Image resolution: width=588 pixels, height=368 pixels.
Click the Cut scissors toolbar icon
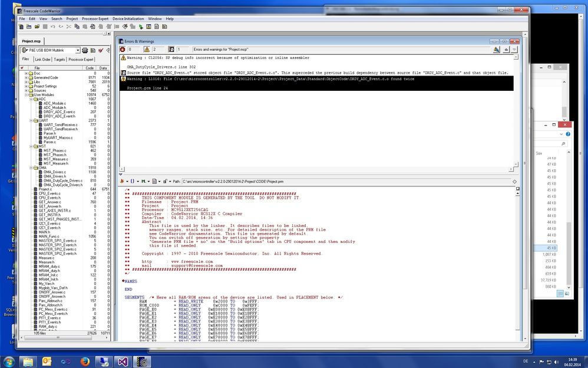click(x=68, y=27)
